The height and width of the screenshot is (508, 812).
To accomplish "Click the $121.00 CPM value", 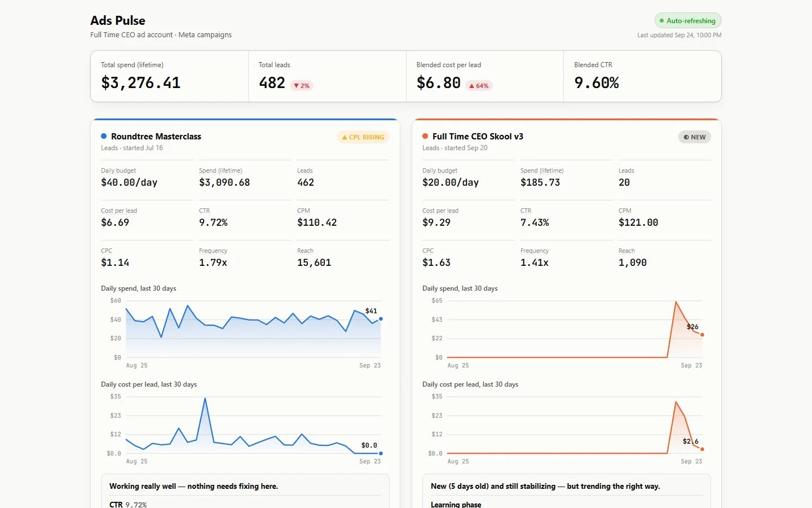I will 638,222.
